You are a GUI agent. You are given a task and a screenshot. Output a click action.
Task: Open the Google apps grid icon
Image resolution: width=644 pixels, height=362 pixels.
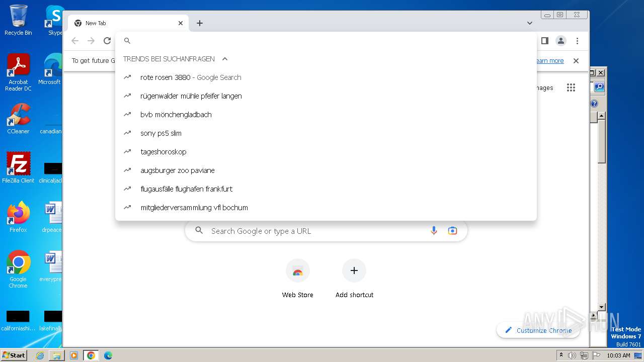click(x=571, y=87)
